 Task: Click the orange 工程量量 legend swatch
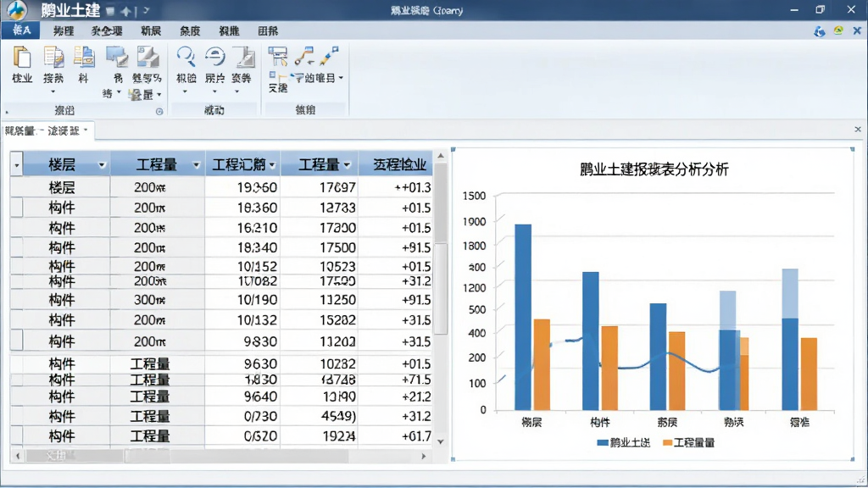point(667,442)
